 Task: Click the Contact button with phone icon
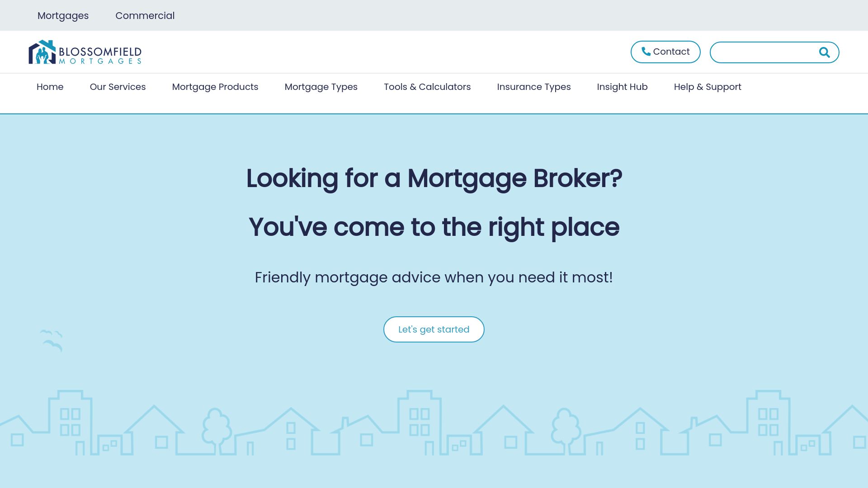665,52
